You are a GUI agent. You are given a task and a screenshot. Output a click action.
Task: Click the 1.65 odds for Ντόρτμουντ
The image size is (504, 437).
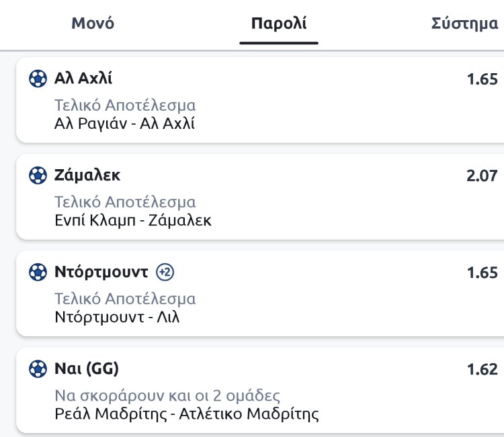pyautogui.click(x=482, y=273)
